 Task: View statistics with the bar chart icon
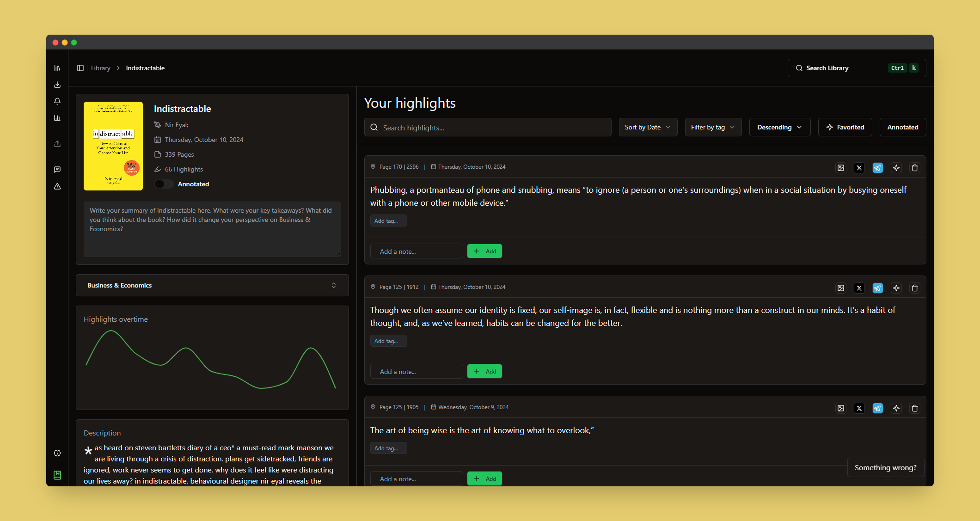(x=57, y=118)
